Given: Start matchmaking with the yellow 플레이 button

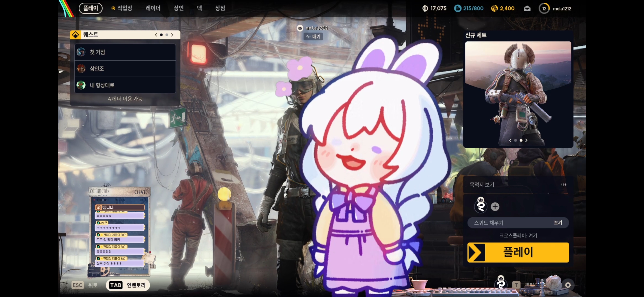Looking at the screenshot, I should tap(518, 252).
